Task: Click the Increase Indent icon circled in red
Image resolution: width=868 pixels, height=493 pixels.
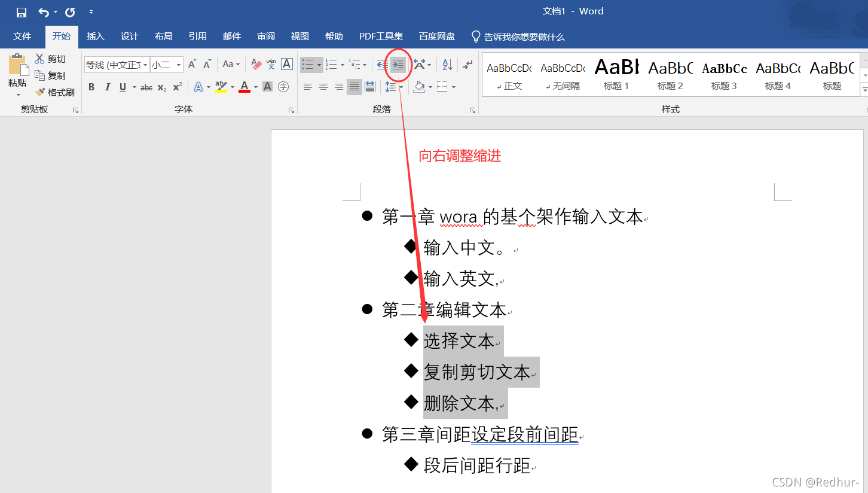Action: click(x=398, y=64)
